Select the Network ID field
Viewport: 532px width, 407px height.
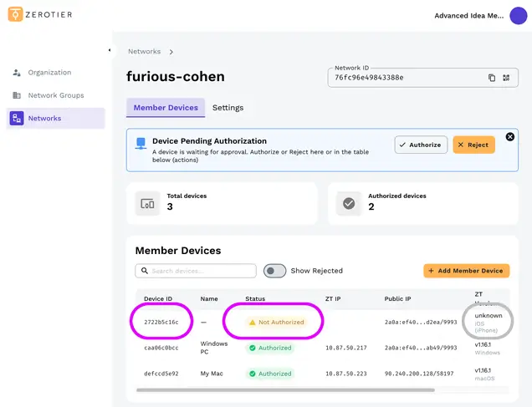point(422,78)
